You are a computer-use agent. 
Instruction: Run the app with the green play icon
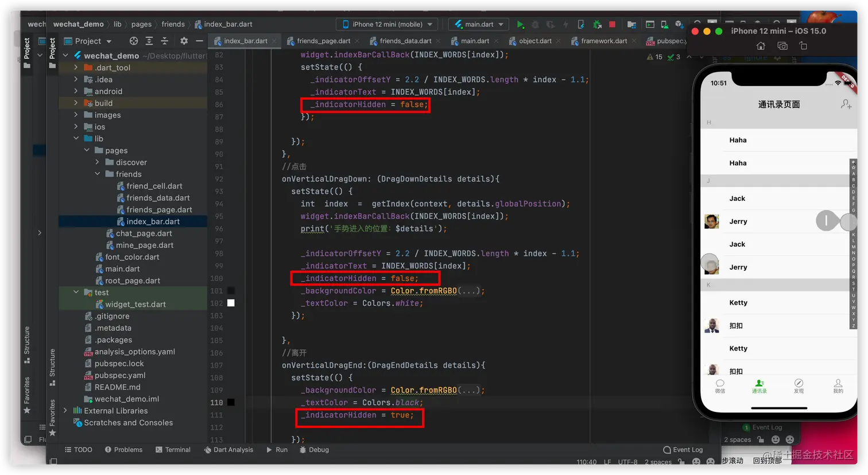click(520, 25)
